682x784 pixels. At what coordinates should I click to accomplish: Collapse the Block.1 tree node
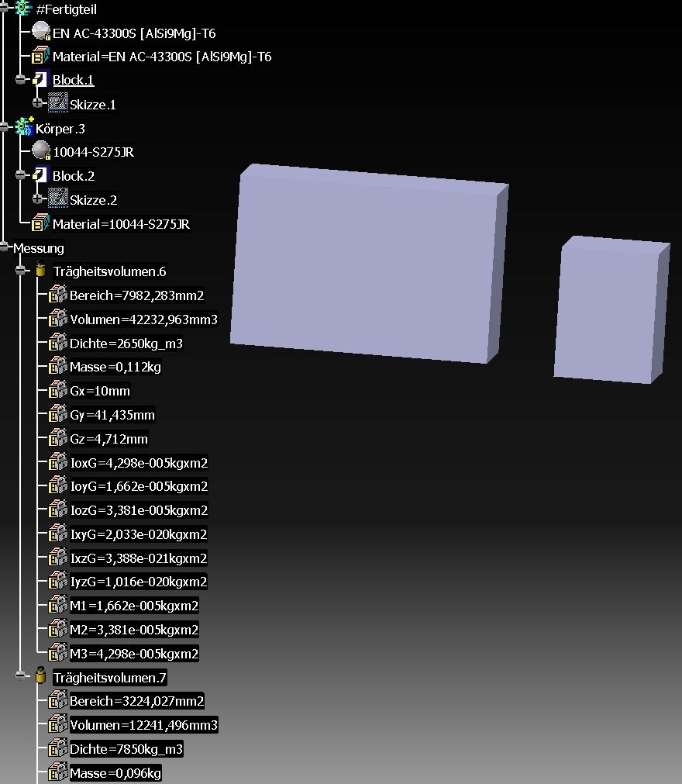(21, 80)
